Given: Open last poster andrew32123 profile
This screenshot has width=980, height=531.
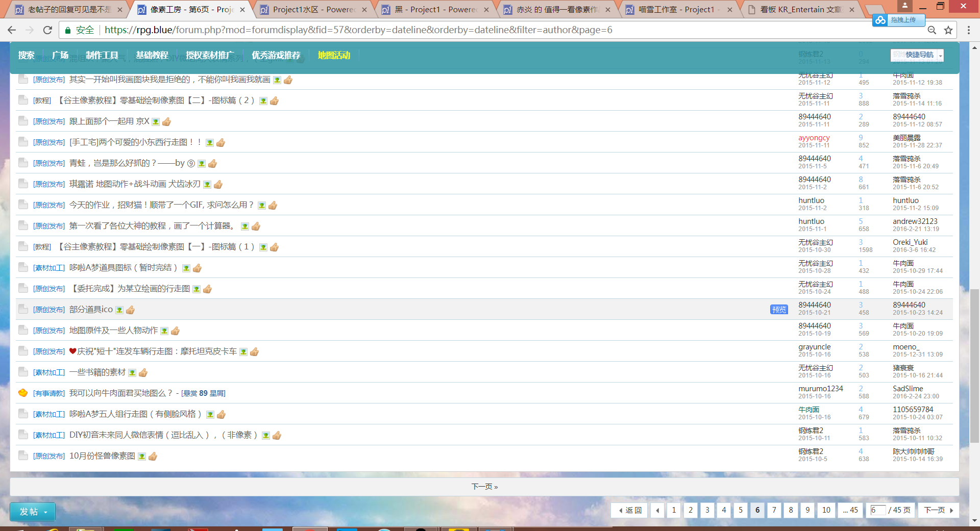Looking at the screenshot, I should pos(915,221).
